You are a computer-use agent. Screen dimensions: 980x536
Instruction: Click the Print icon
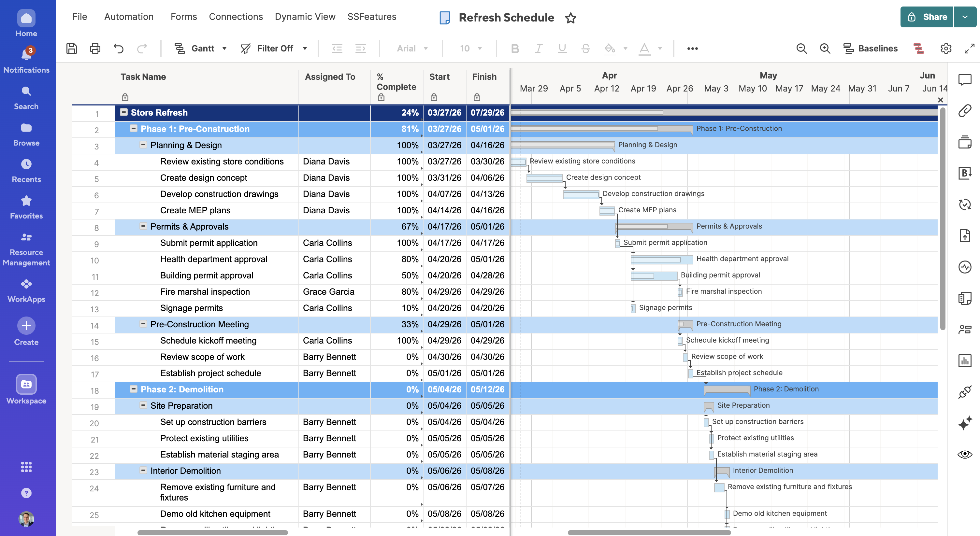tap(95, 48)
